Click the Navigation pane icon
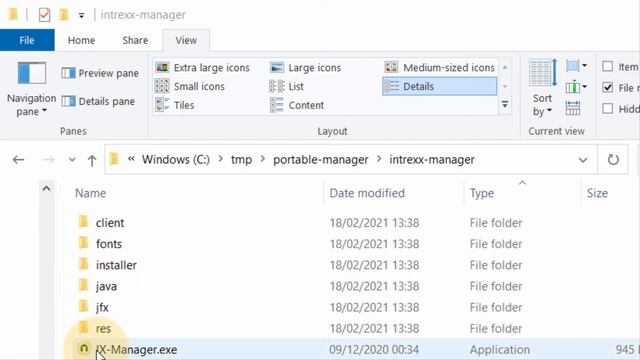The height and width of the screenshot is (360, 640). tap(31, 74)
